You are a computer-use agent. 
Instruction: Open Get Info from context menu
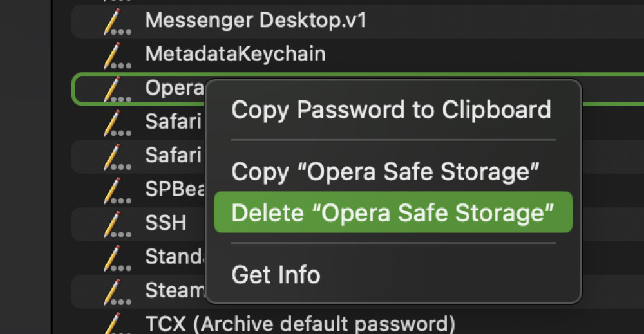point(276,275)
